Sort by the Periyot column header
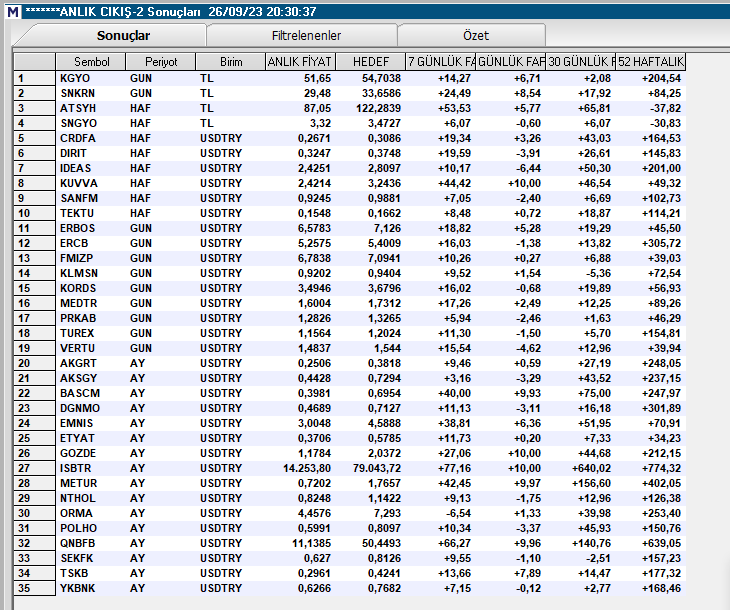 pos(161,61)
